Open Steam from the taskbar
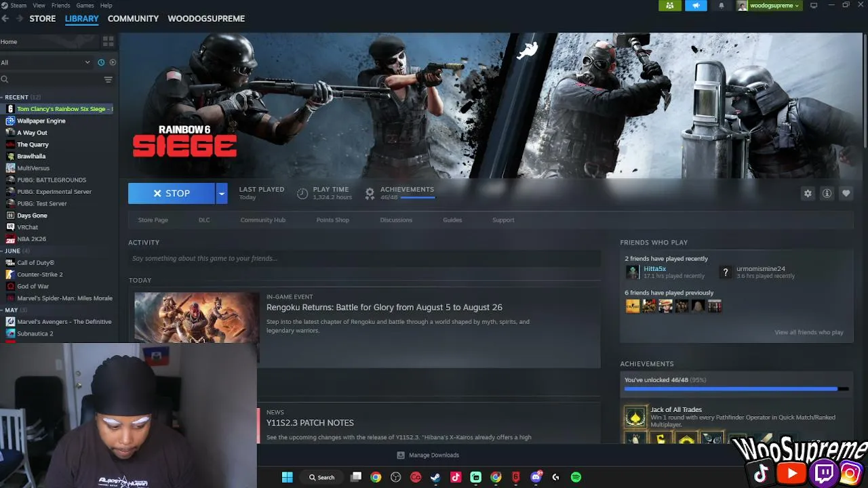This screenshot has width=868, height=488. tap(435, 477)
